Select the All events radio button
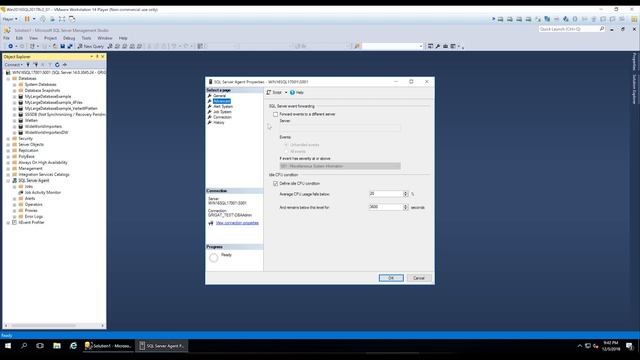Screen dimensions: 640x360 (286, 151)
